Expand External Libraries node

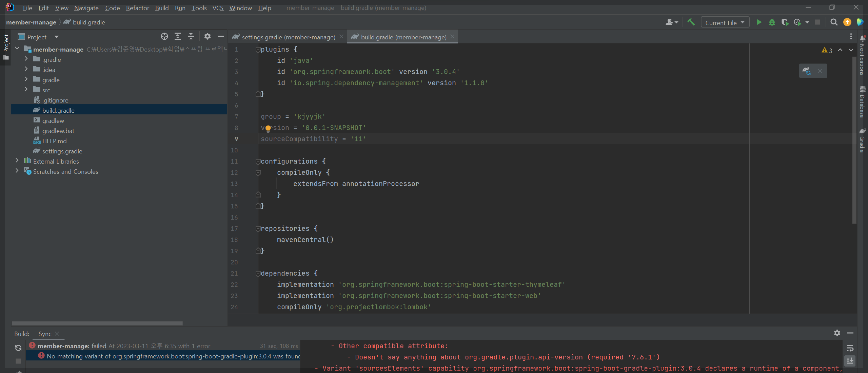(x=17, y=161)
